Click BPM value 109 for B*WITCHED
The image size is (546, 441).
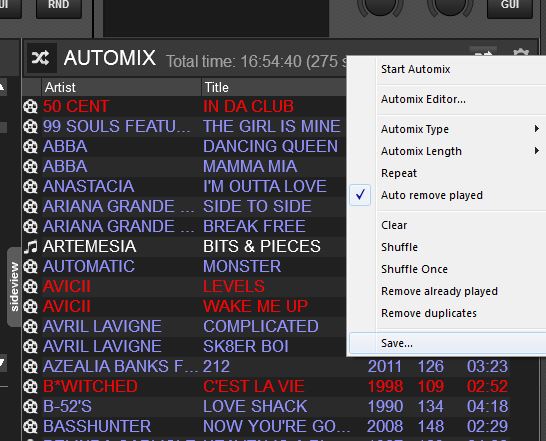point(431,386)
